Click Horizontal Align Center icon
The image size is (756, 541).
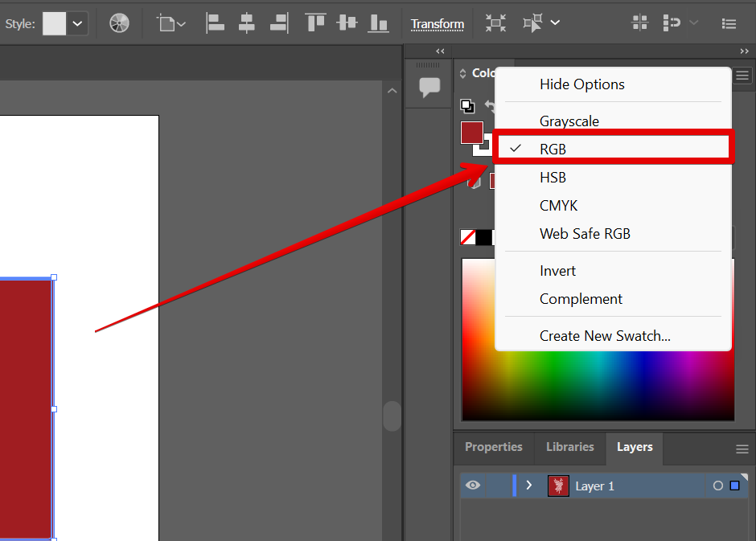tap(247, 23)
